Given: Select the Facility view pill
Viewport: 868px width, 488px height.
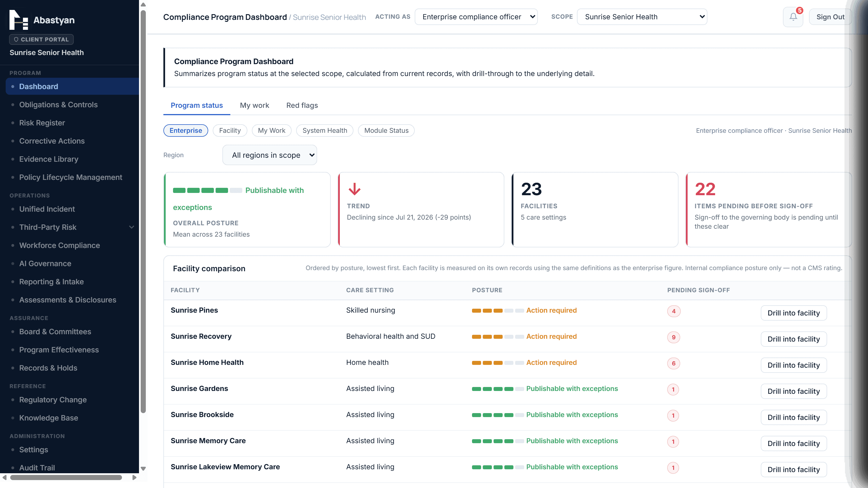Looking at the screenshot, I should [230, 131].
